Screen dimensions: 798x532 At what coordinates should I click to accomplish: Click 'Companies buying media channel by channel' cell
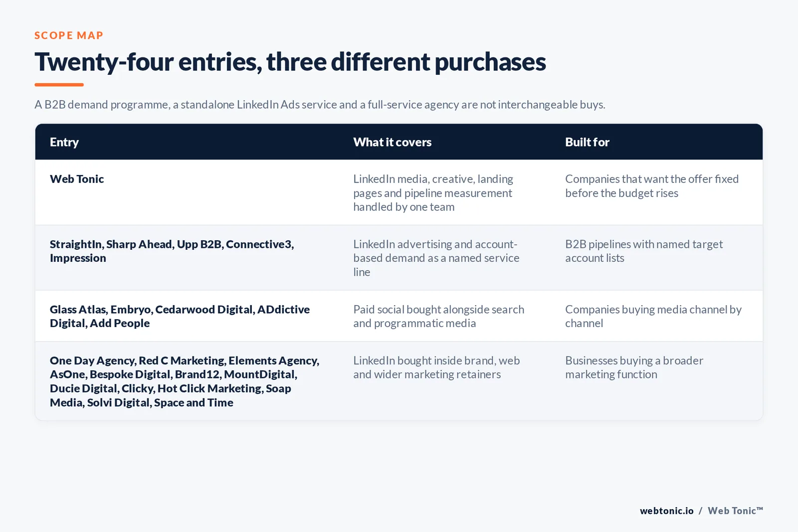click(653, 316)
